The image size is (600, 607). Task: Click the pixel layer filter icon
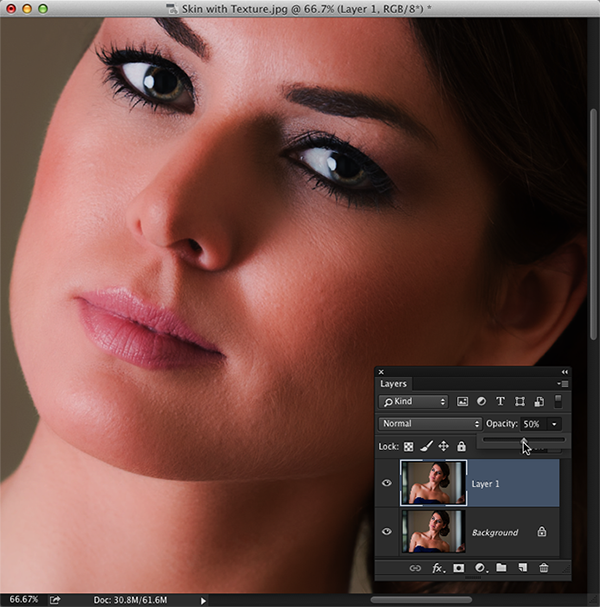point(463,402)
